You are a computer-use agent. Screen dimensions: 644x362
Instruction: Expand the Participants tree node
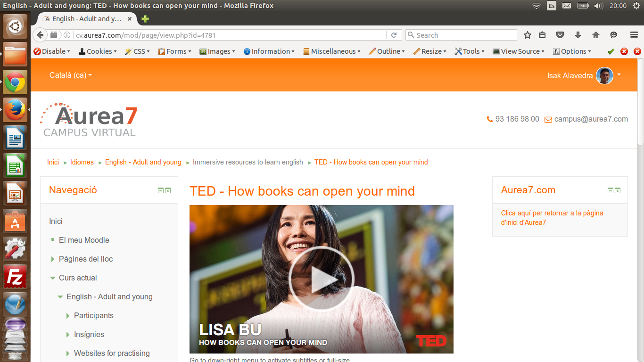click(68, 316)
